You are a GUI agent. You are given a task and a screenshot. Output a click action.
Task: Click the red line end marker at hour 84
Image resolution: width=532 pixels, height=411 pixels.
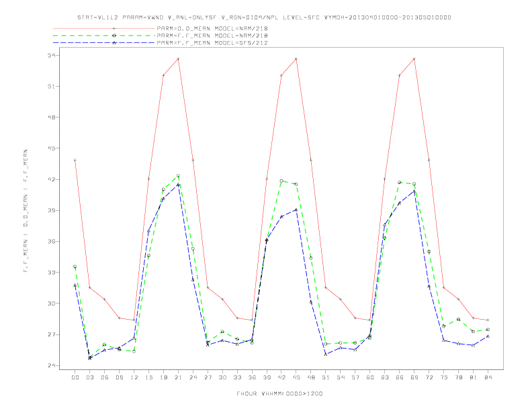488,320
